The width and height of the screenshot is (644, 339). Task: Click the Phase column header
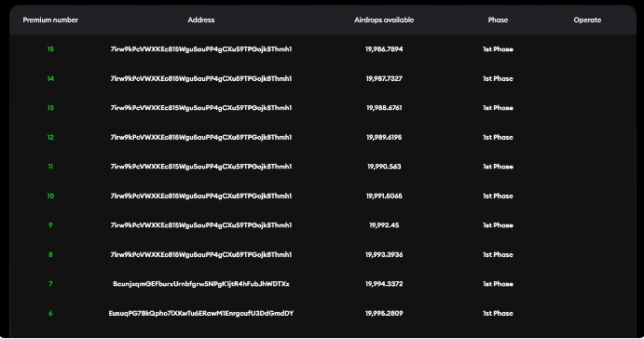[498, 20]
